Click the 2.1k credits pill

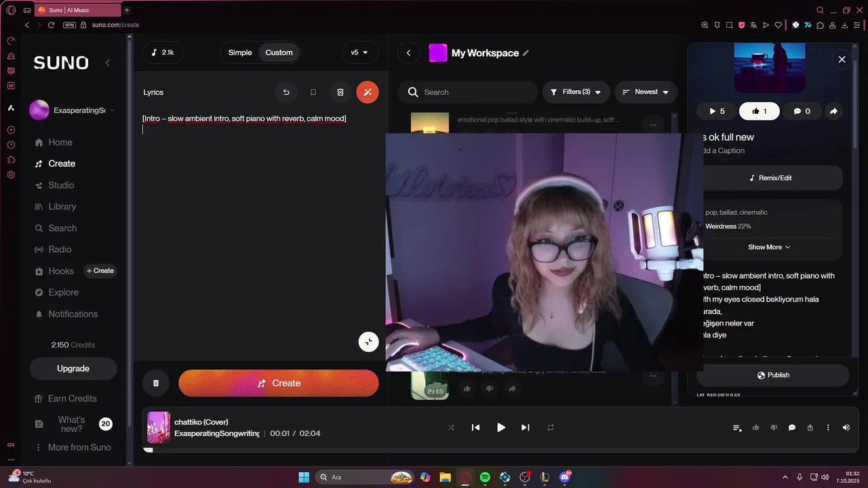(x=163, y=53)
